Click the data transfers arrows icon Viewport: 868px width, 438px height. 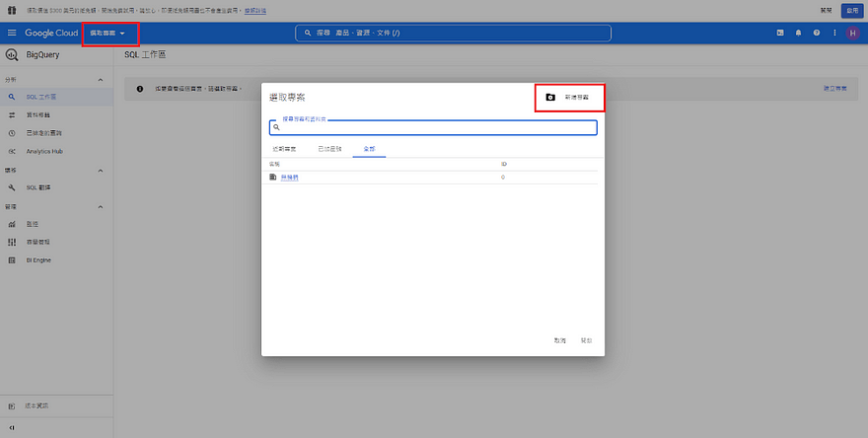[x=12, y=115]
